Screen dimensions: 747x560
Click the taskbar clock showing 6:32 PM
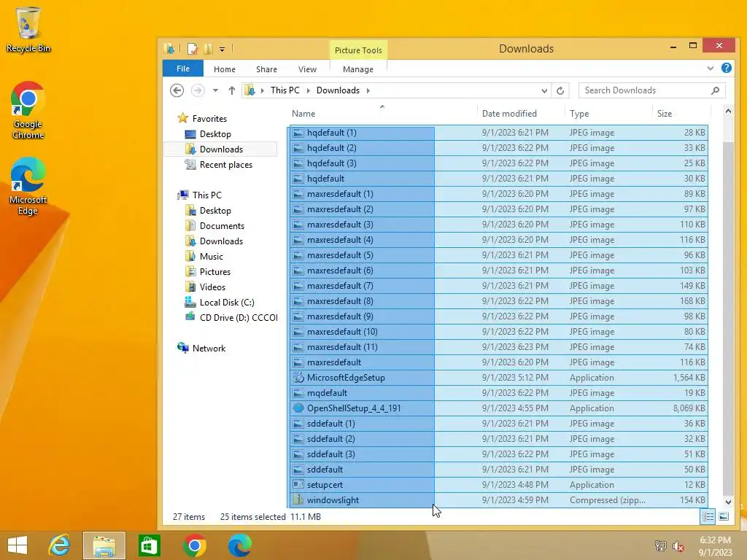click(715, 545)
